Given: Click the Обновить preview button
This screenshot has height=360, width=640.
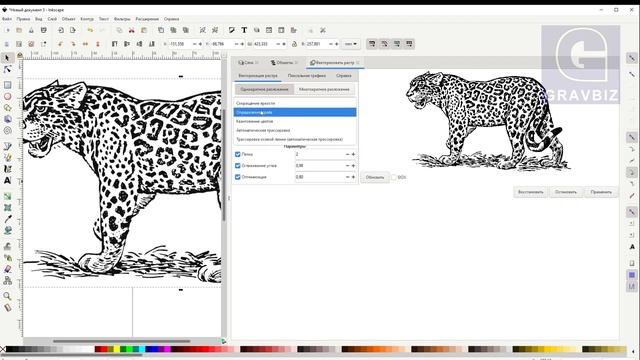Looking at the screenshot, I should pos(375,177).
